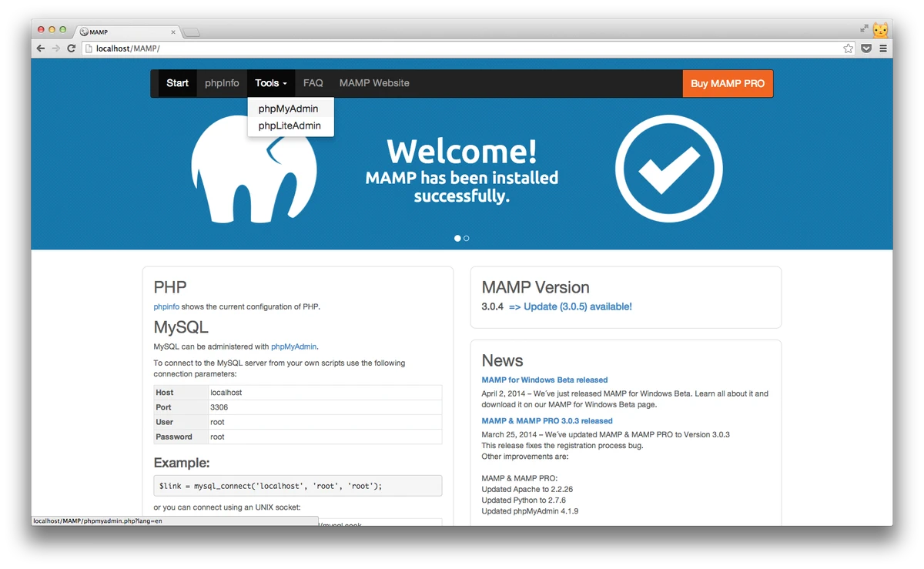
Task: Click the MySQL section heading
Action: coord(181,327)
